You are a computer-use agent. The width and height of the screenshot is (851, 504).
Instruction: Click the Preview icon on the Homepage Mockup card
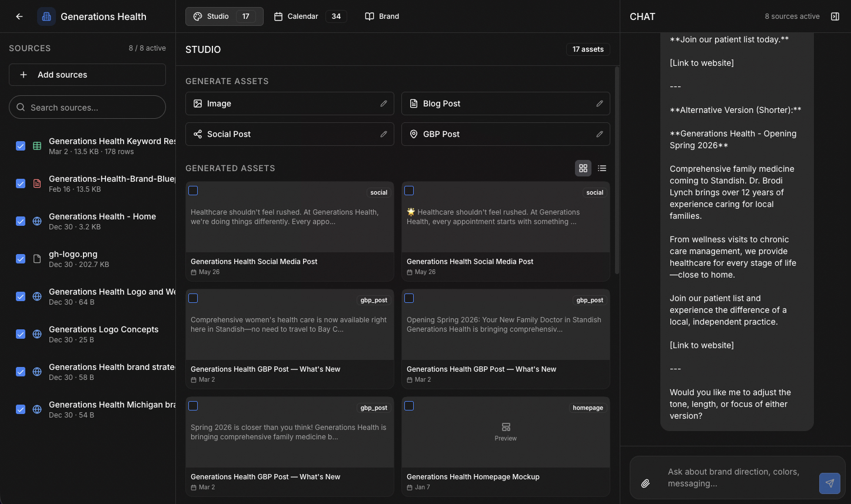click(506, 427)
